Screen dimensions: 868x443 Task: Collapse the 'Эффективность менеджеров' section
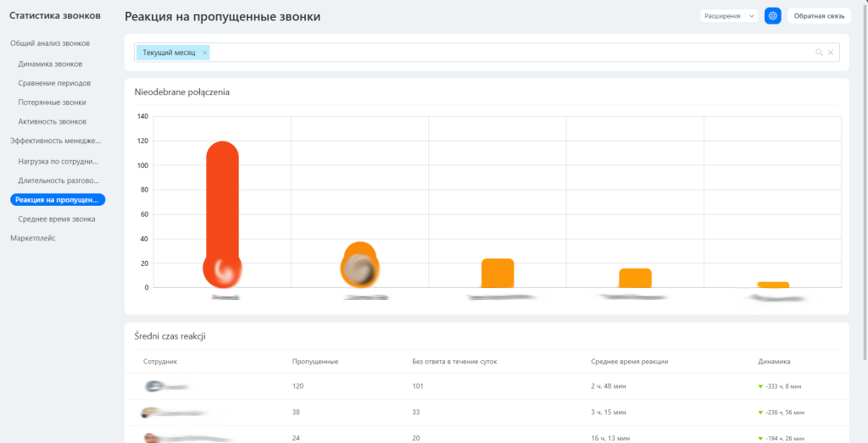[x=55, y=141]
